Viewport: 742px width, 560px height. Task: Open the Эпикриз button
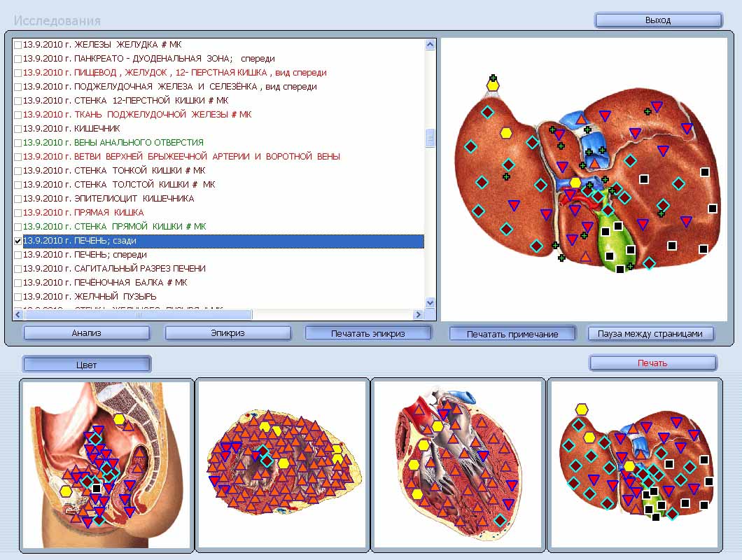coord(227,333)
